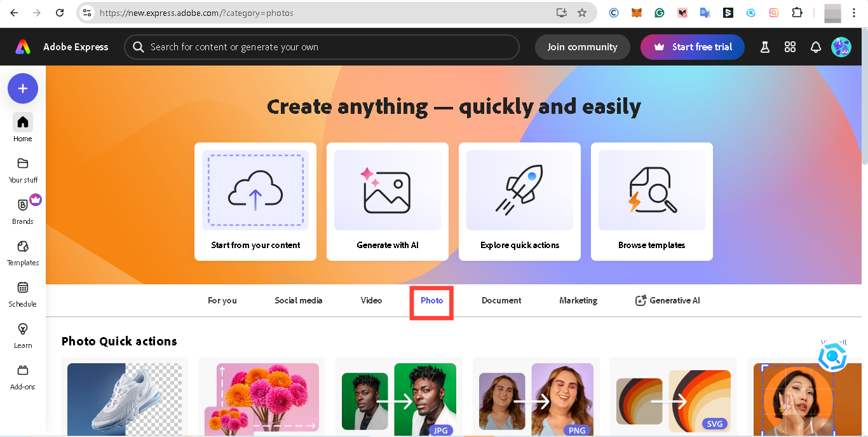868x437 pixels.
Task: Reload the page with refresh icon
Action: coord(60,13)
